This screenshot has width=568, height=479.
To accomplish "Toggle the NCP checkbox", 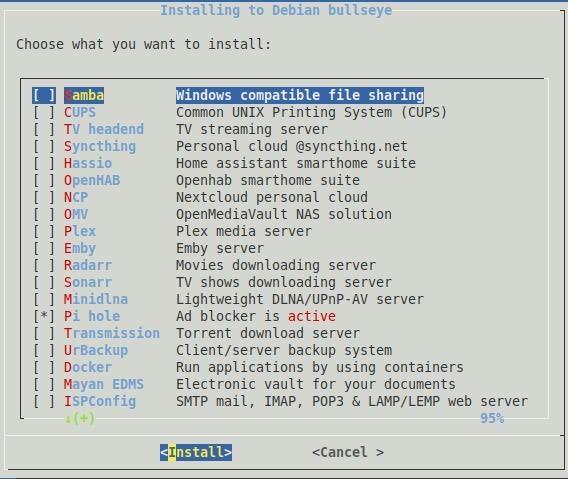I will pyautogui.click(x=44, y=197).
